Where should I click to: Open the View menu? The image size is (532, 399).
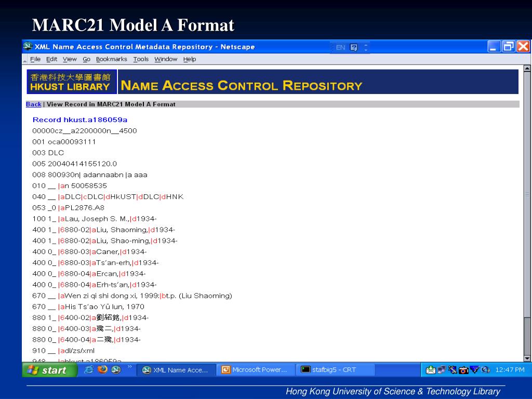(x=70, y=59)
